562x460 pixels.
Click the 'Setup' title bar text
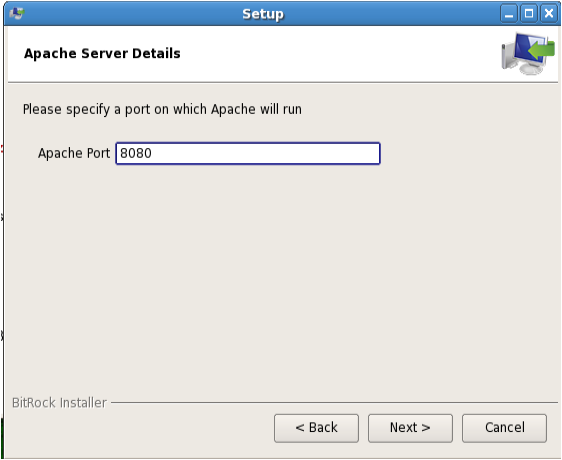coord(263,14)
